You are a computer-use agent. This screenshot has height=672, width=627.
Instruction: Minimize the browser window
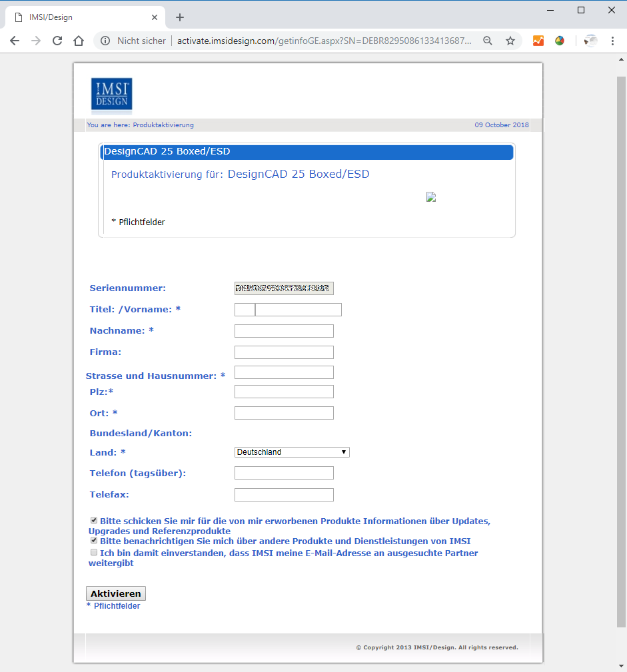[550, 10]
